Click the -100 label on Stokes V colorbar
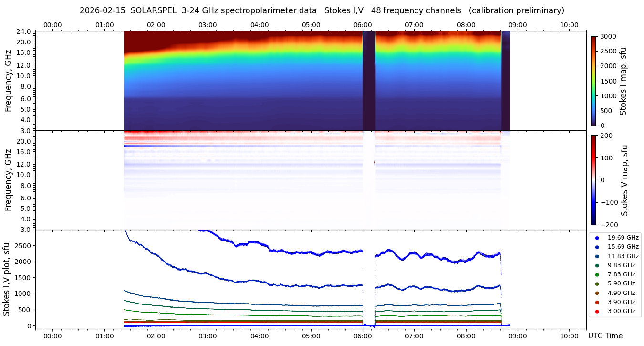The height and width of the screenshot is (346, 644). pos(611,202)
